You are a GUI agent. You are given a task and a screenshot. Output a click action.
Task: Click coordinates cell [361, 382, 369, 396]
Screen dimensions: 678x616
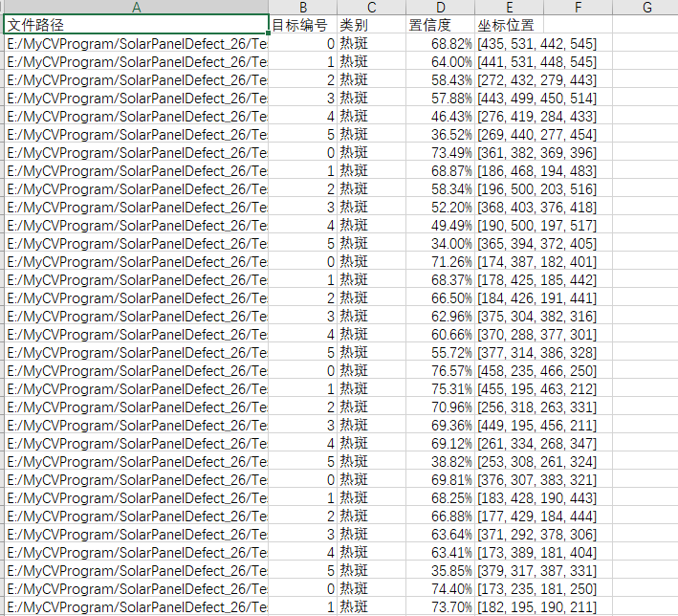click(x=536, y=152)
